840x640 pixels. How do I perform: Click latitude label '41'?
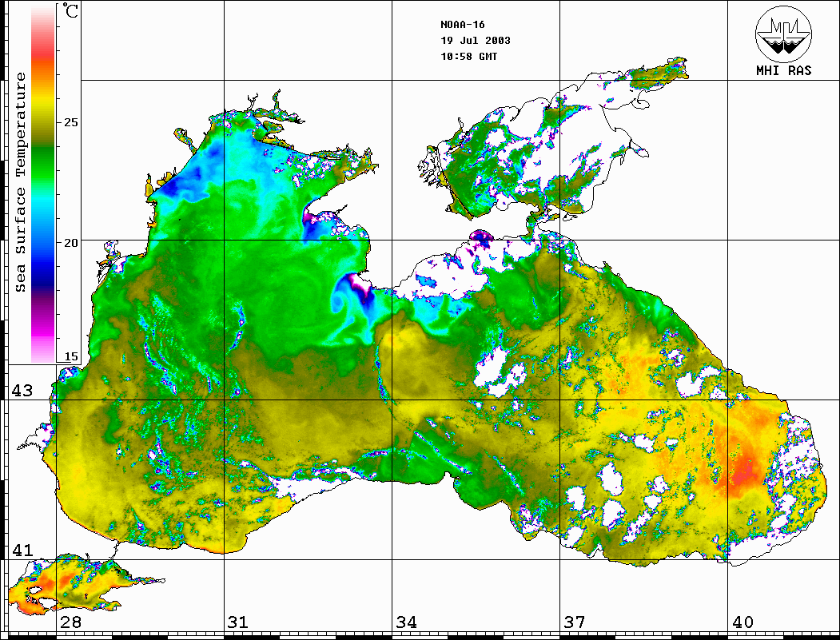22,550
